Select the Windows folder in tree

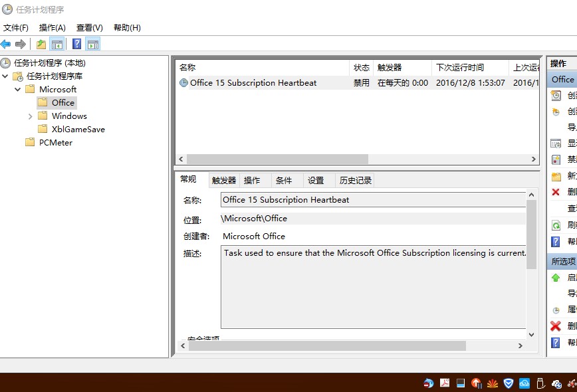click(x=69, y=116)
